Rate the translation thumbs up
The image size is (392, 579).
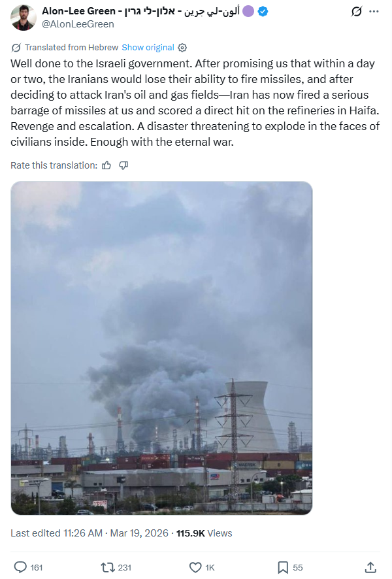[x=107, y=165]
